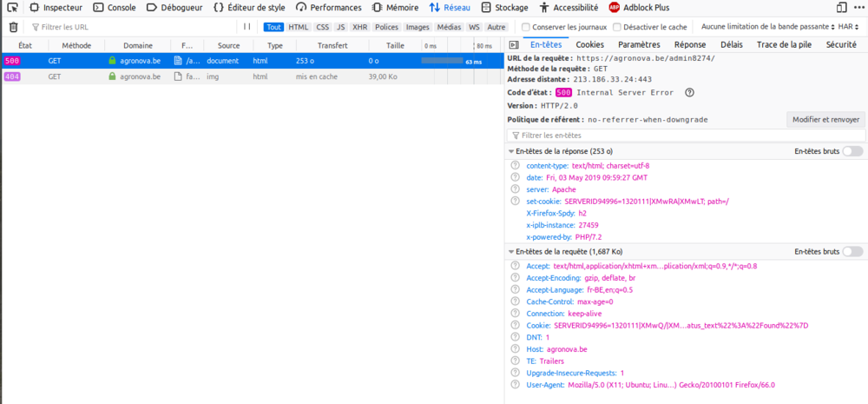Toggle En-têtes bruts for response headers
Viewport: 868px width, 404px height.
point(852,151)
